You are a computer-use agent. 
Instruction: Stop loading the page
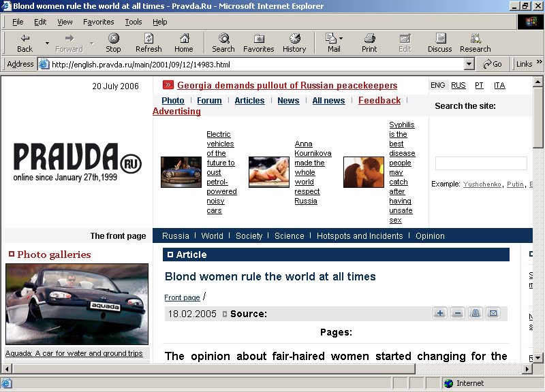pos(113,43)
